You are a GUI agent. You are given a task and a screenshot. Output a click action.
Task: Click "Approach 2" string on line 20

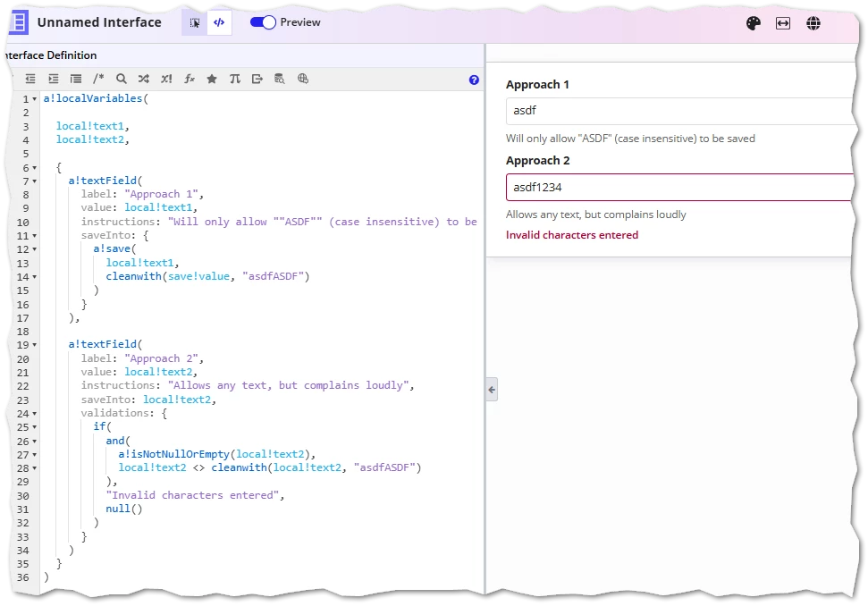click(x=161, y=358)
